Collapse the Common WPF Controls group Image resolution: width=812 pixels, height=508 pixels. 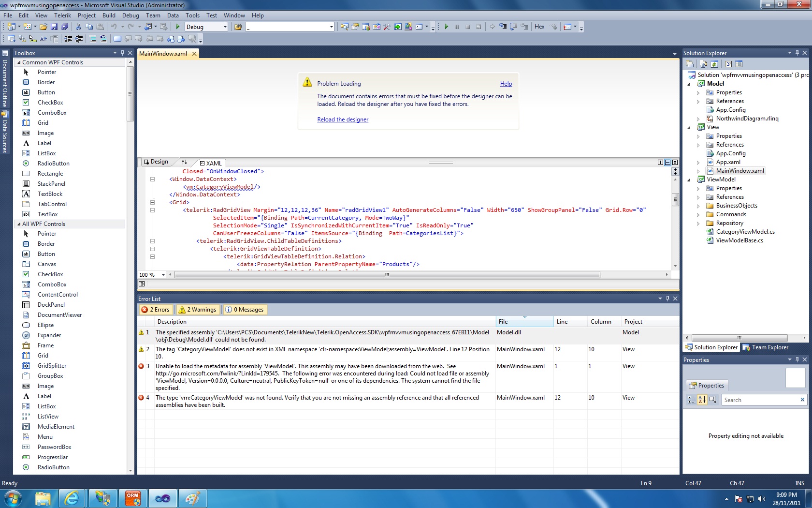[19, 62]
